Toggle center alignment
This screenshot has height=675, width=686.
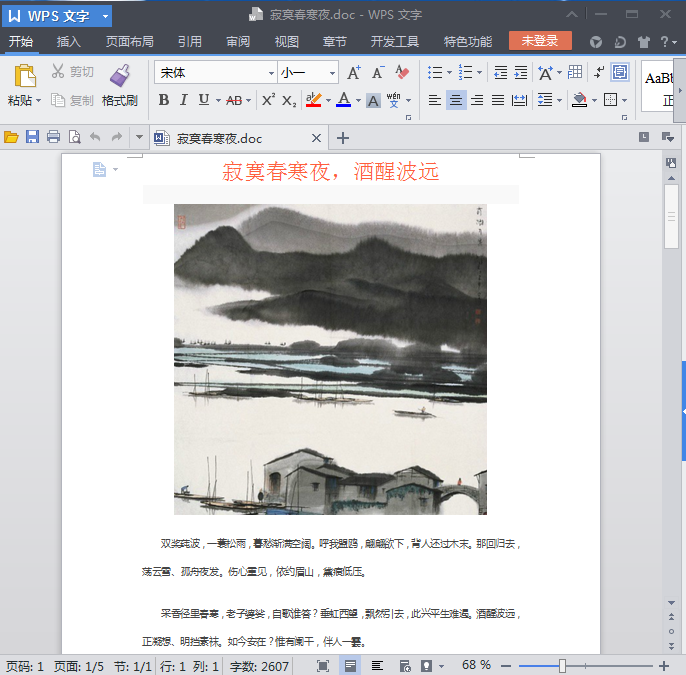tap(456, 100)
